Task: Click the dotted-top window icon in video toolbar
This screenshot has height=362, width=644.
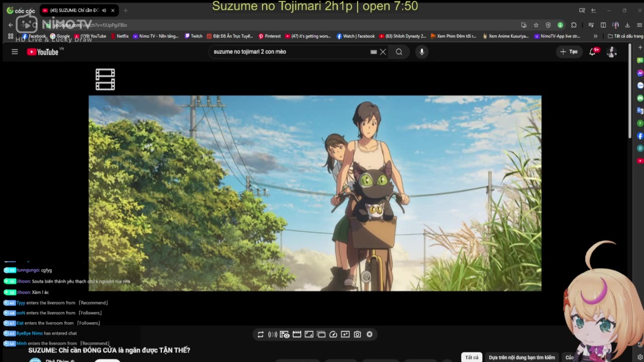Action: [x=321, y=334]
